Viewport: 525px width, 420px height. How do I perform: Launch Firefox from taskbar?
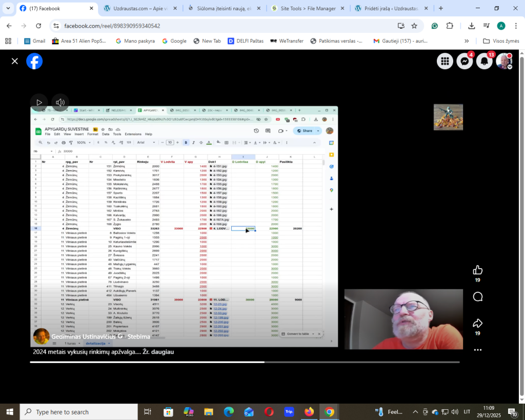(x=309, y=412)
